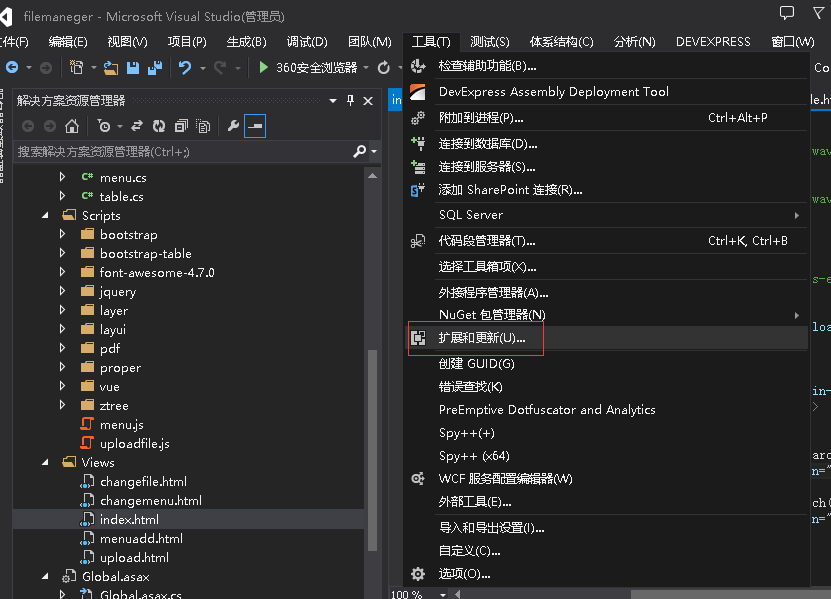Open the DEVEXPRESS menu

(713, 42)
